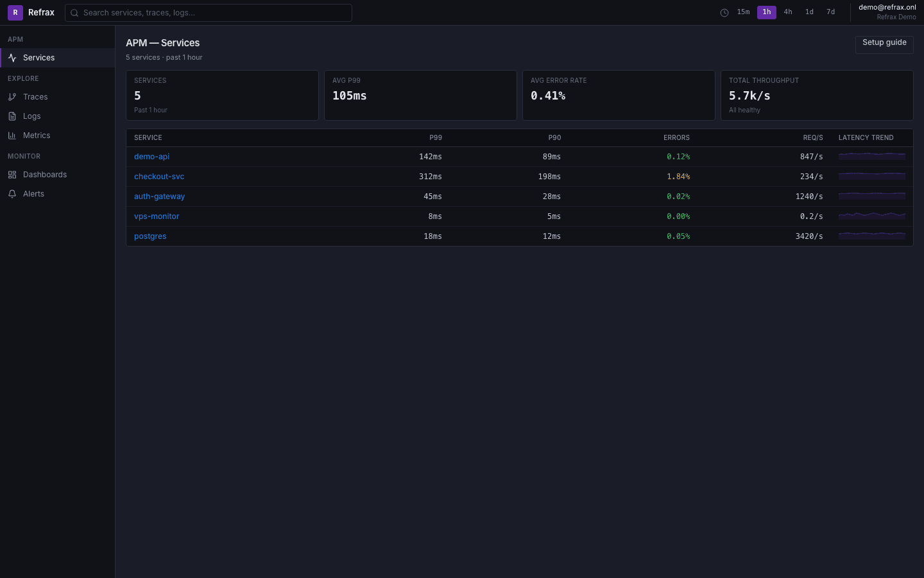Click the clock time-range icon
This screenshot has width=924, height=578.
(x=724, y=13)
